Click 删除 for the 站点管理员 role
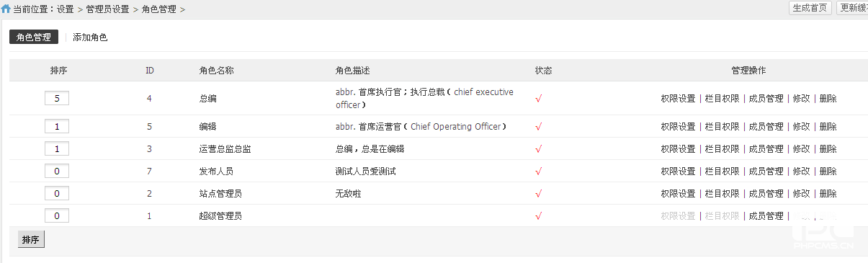The image size is (868, 263). (828, 194)
